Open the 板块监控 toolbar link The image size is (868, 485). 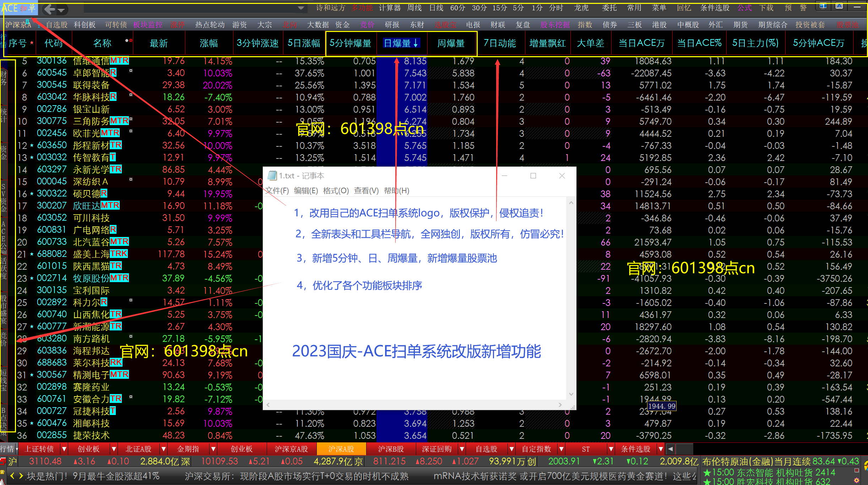148,25
